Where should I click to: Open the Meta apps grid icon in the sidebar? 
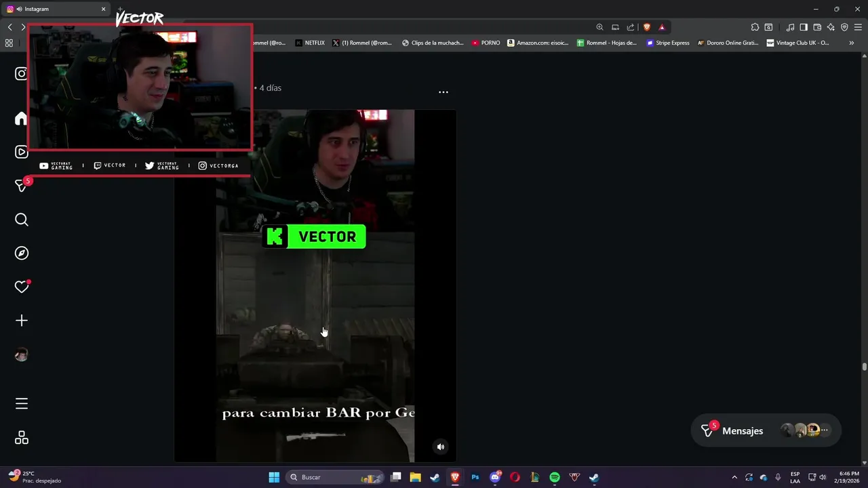(x=22, y=438)
